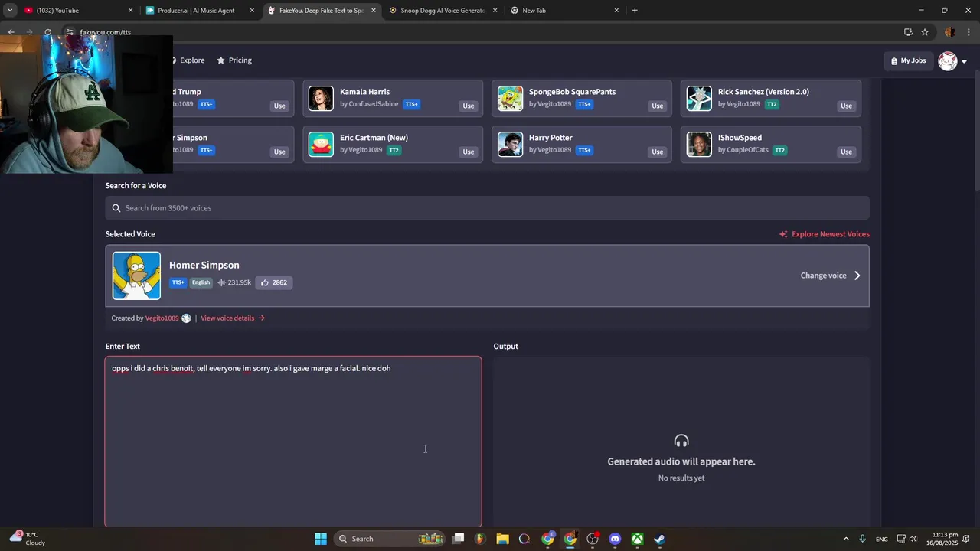Use the Kamala Harris voice

(469, 106)
